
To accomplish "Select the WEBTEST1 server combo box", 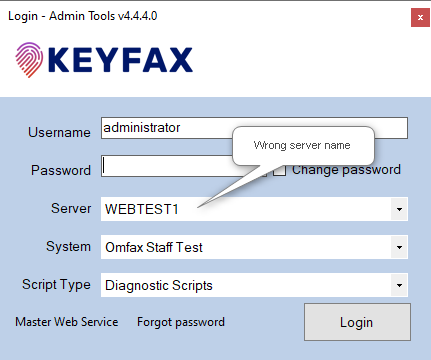I will tap(254, 209).
